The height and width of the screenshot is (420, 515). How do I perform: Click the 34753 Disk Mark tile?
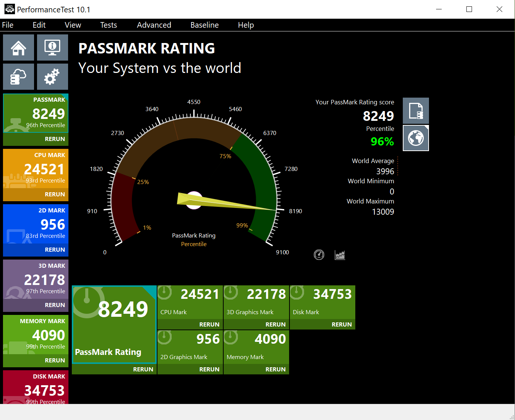tap(322, 302)
